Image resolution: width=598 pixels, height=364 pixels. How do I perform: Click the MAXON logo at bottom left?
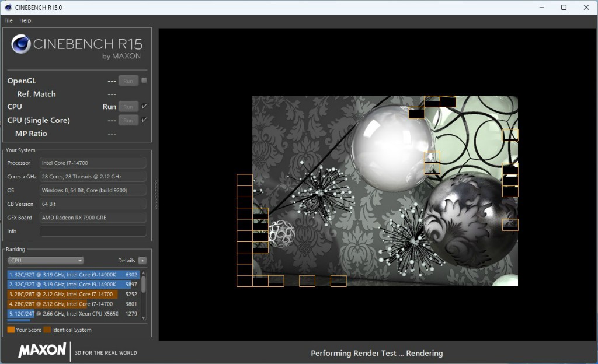42,351
